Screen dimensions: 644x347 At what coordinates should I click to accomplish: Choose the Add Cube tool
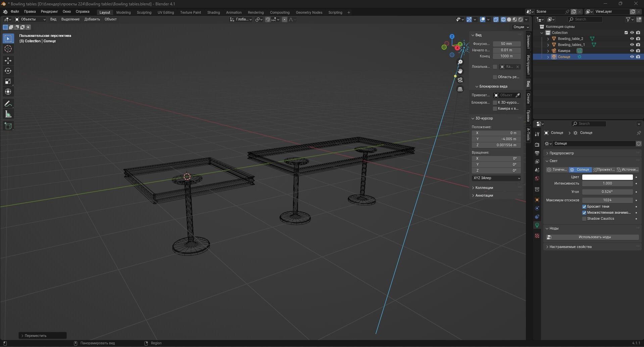point(8,126)
